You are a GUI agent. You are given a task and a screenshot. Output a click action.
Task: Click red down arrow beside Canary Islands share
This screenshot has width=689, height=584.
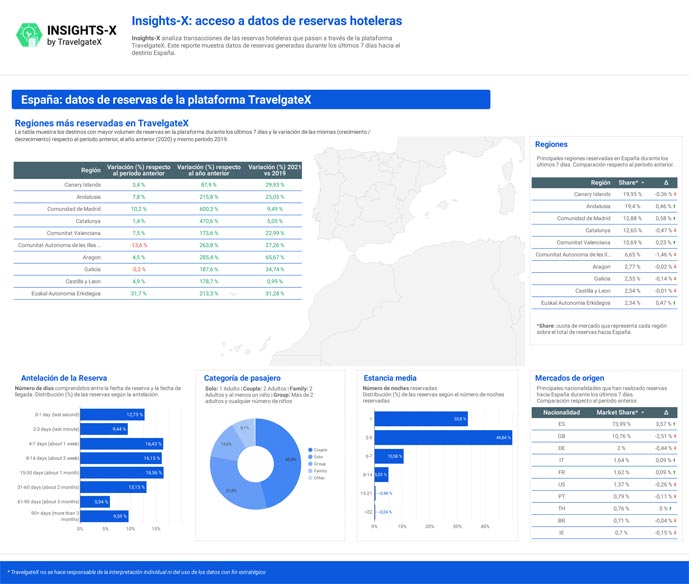[x=675, y=194]
